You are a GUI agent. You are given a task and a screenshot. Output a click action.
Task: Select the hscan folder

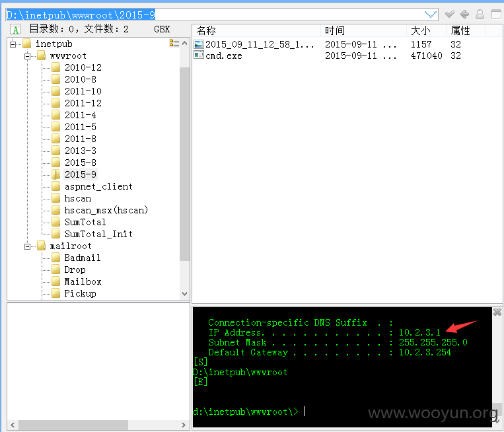[x=78, y=198]
